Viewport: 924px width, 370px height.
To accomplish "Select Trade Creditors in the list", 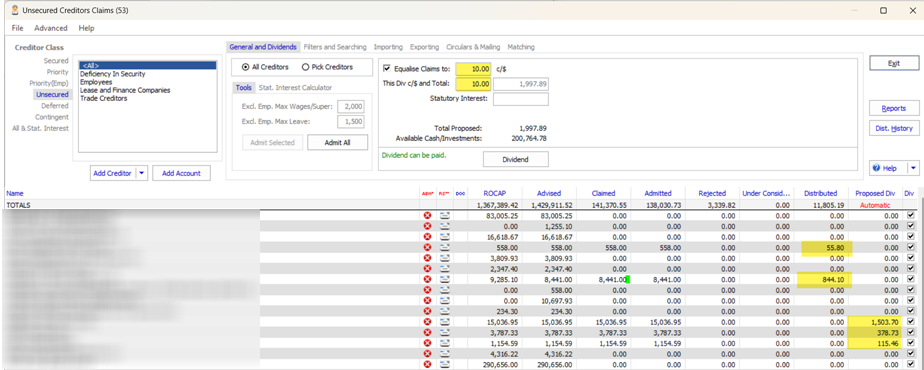I will coord(104,98).
